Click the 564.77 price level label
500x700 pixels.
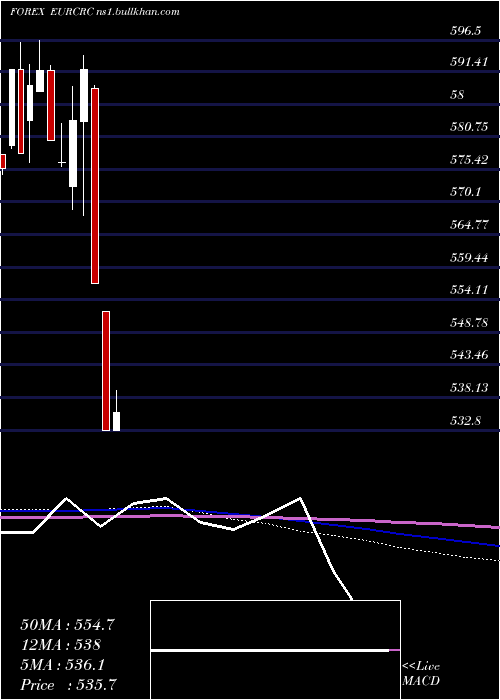pos(468,225)
